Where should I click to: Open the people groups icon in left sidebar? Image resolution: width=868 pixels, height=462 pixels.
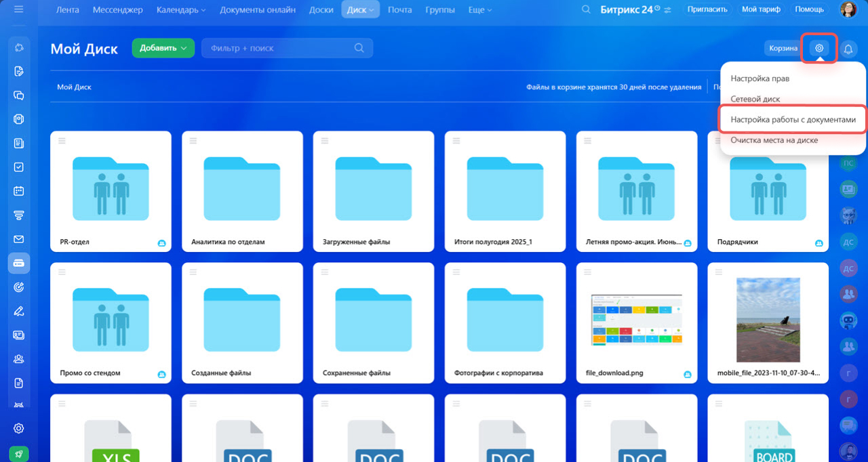pyautogui.click(x=19, y=359)
